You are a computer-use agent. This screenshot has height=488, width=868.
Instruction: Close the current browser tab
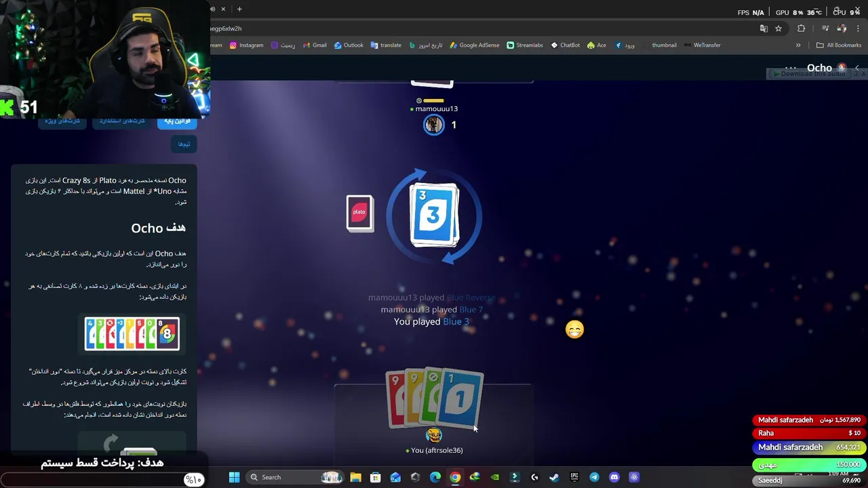(223, 9)
